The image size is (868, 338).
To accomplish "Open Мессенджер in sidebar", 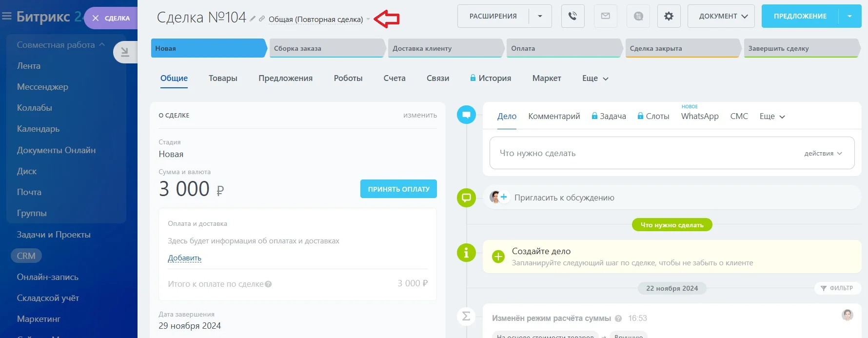I will pyautogui.click(x=42, y=87).
